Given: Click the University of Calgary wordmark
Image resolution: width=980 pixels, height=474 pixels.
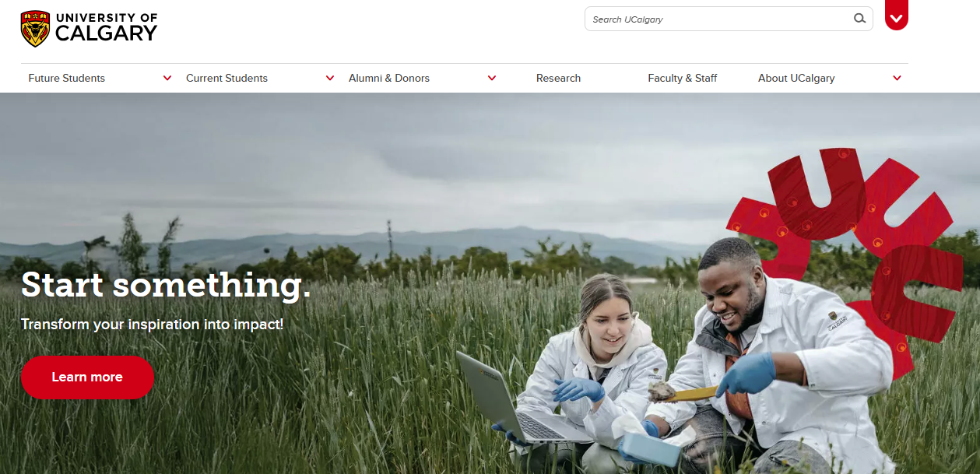Looking at the screenshot, I should coord(107,28).
